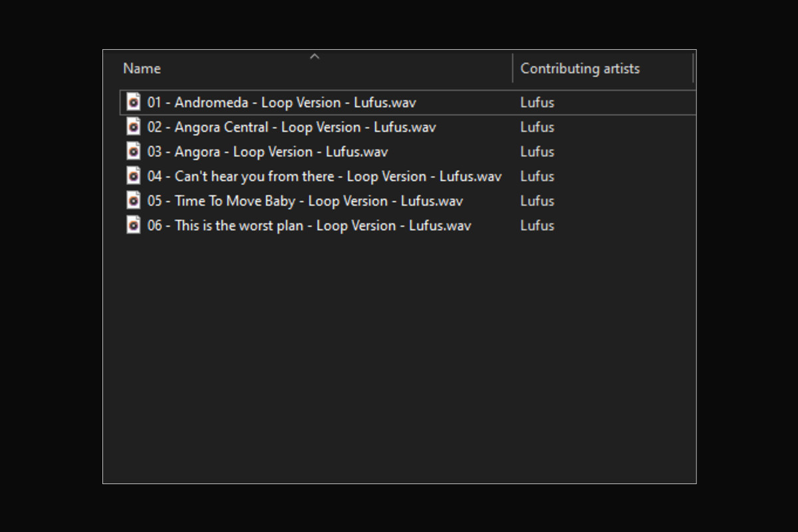
Task: Click the audio icon for 01 - Andromeda
Action: [x=134, y=102]
